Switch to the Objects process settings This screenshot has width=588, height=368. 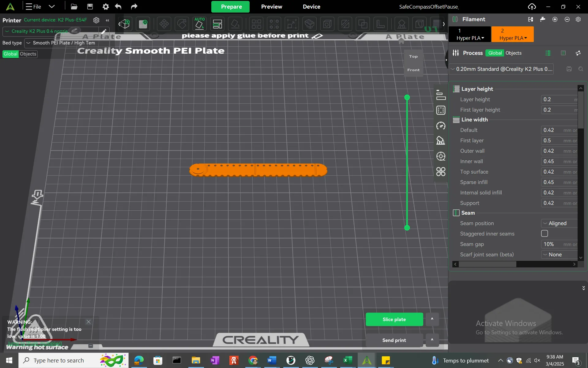coord(514,53)
